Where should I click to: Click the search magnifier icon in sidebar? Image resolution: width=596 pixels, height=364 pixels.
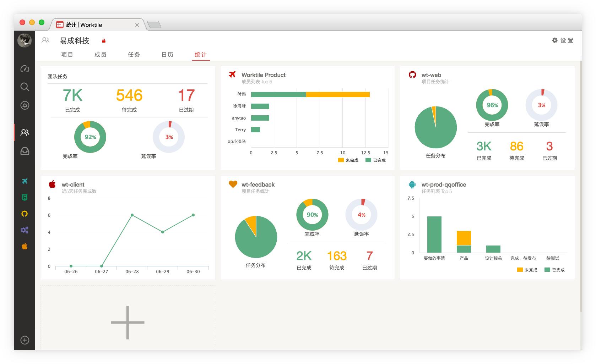[25, 87]
